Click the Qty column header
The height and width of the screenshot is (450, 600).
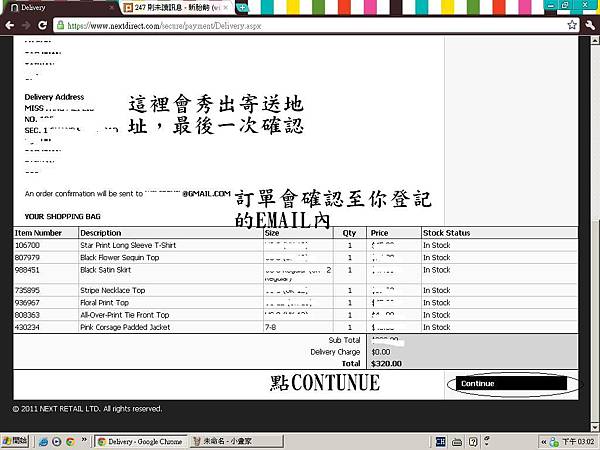(x=349, y=233)
